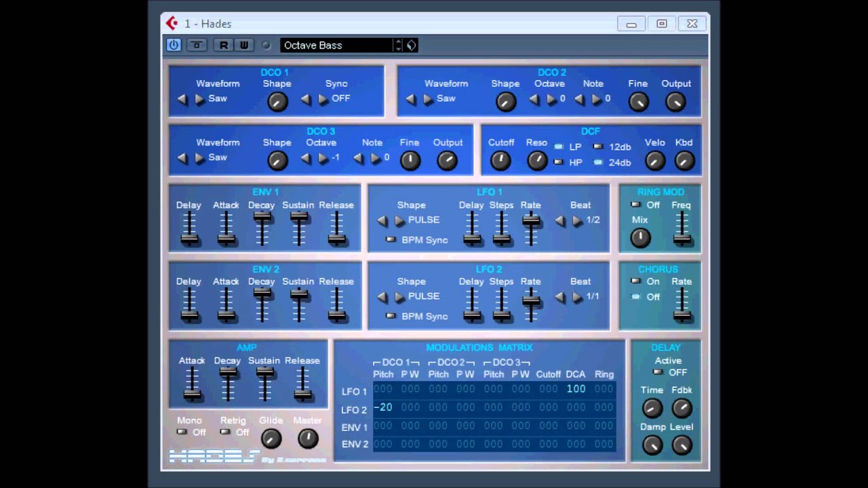Click the Master volume knob

[x=308, y=439]
